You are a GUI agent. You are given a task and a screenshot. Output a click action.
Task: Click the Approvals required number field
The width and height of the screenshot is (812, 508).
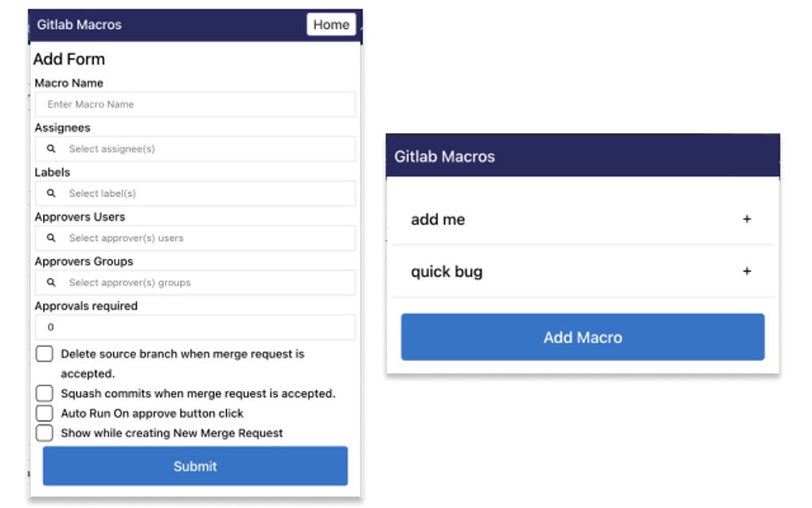195,327
